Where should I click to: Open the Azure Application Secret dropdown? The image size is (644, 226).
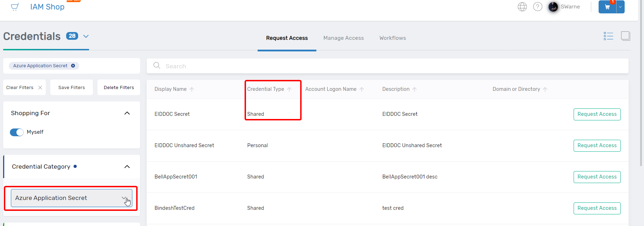pos(71,198)
